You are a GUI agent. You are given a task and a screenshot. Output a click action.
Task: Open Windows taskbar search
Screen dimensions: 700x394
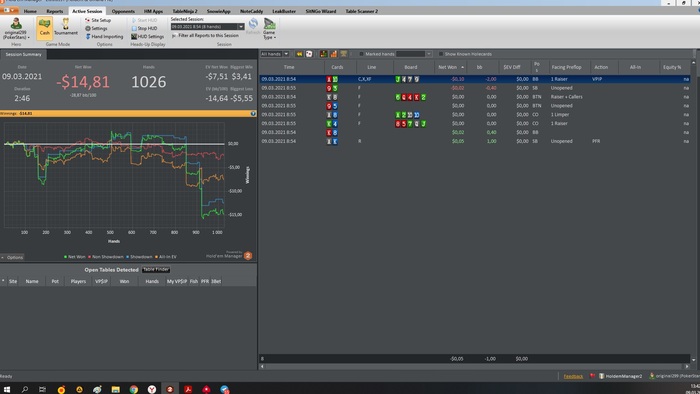pos(25,389)
